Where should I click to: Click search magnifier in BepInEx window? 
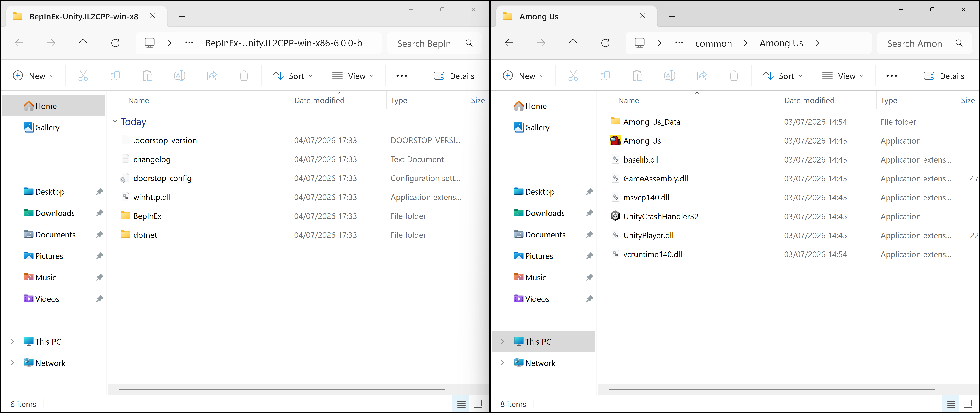[470, 43]
